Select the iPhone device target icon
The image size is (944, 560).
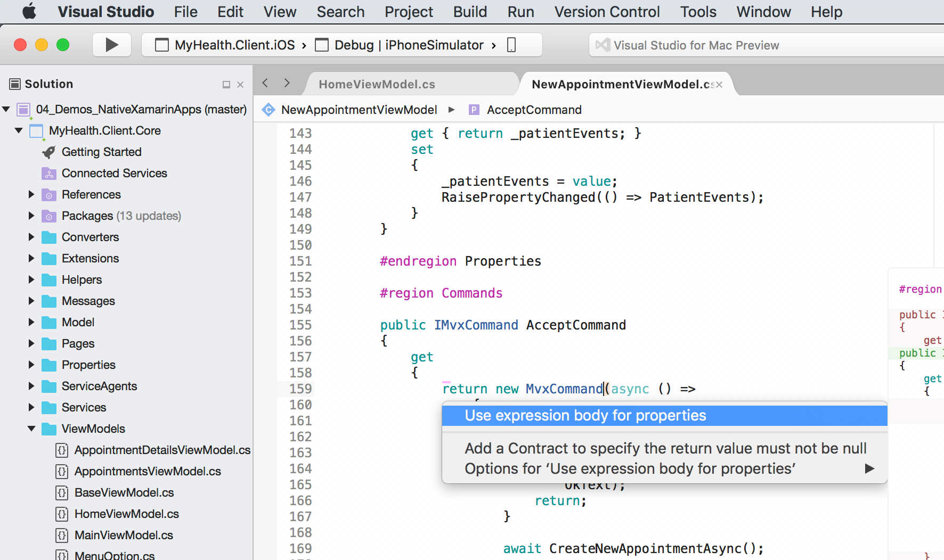[511, 45]
